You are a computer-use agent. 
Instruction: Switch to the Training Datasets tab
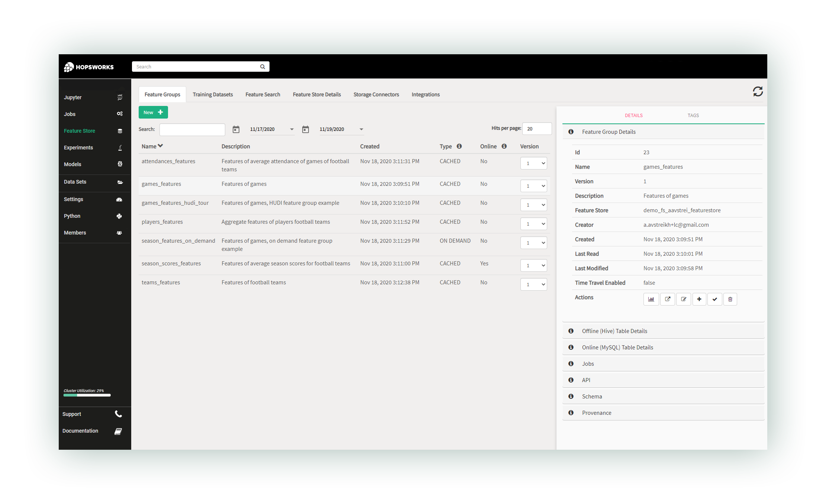(x=213, y=94)
